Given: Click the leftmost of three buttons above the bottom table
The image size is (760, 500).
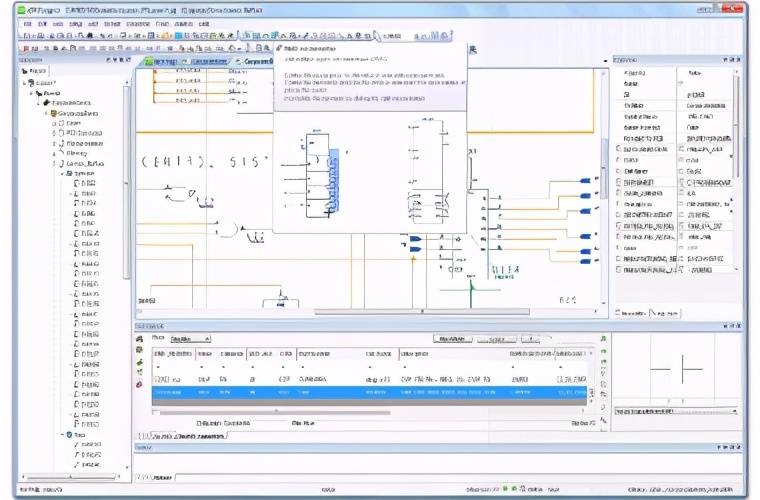Looking at the screenshot, I should 452,339.
